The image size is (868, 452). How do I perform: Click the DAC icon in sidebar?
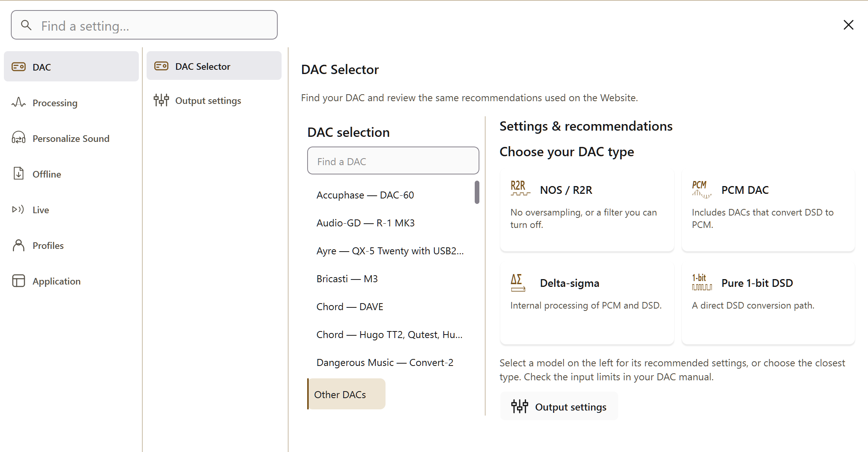pos(19,67)
